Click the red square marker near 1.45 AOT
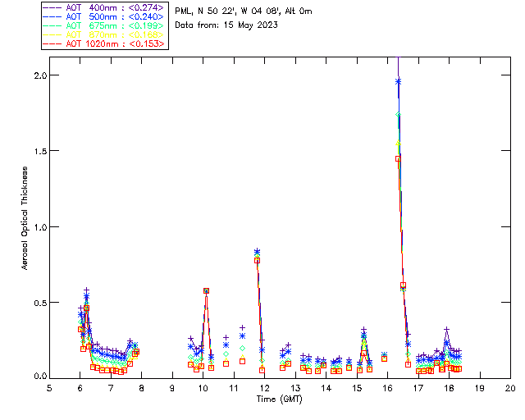 click(x=398, y=159)
